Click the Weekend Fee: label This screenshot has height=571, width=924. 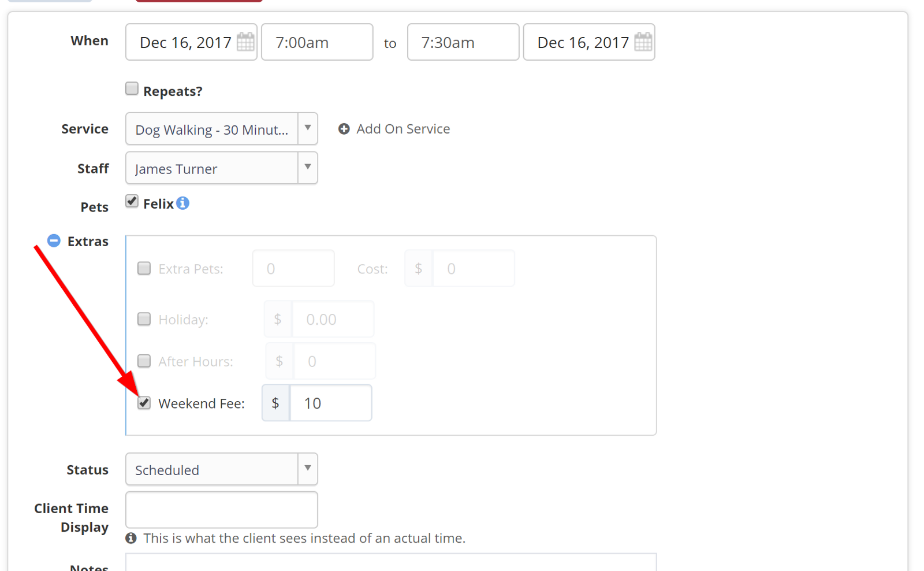202,403
